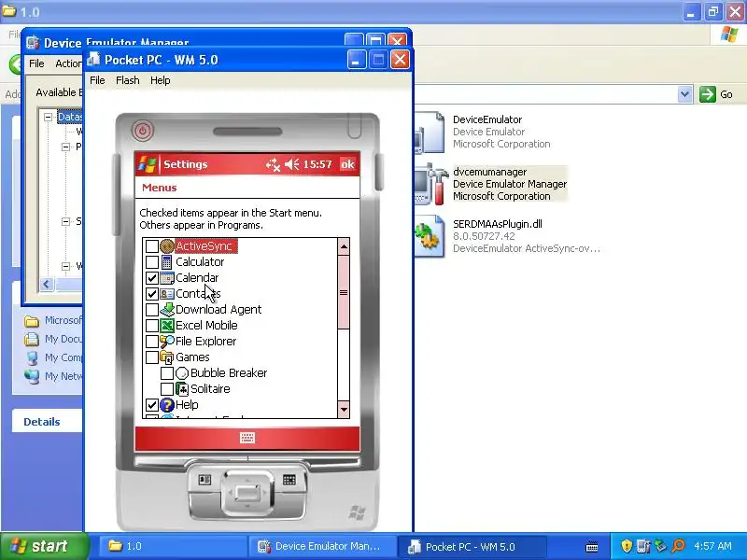747x560 pixels.
Task: Click the security shield tray icon
Action: click(x=627, y=546)
